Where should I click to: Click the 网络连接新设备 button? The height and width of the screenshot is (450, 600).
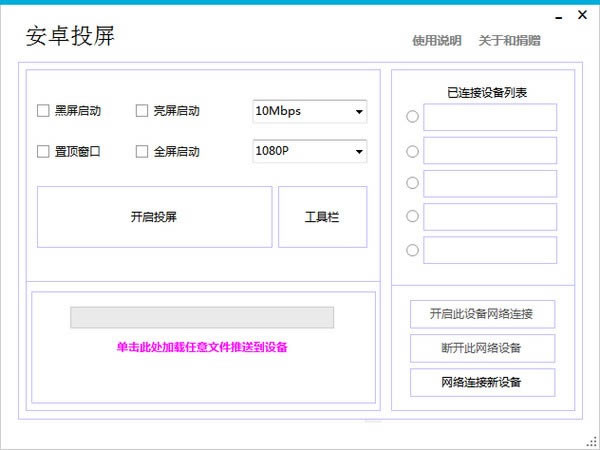(482, 382)
